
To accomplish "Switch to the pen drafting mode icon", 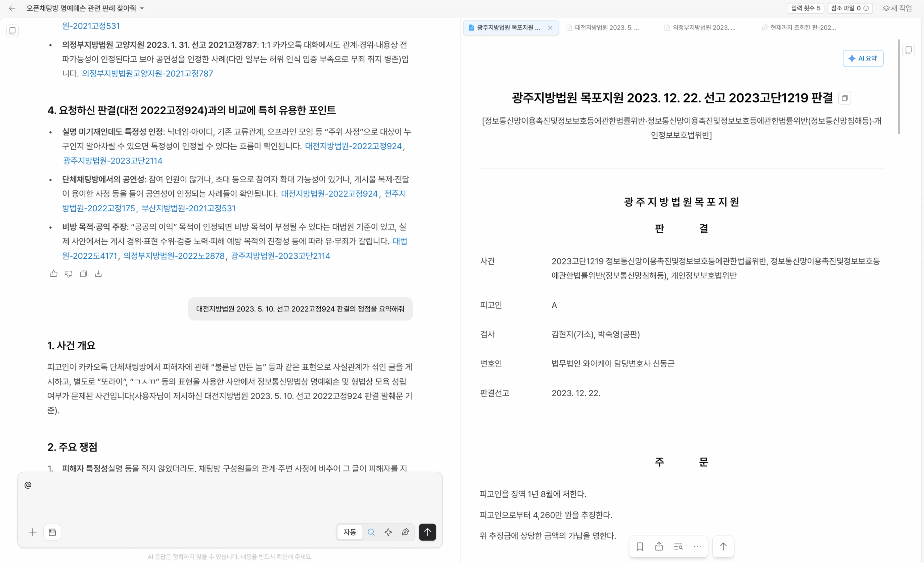I will click(405, 532).
